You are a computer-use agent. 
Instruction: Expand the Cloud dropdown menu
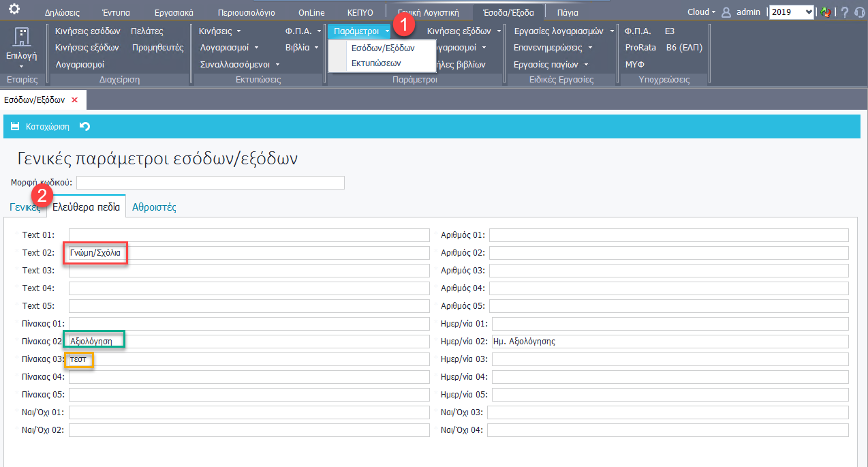coord(701,12)
